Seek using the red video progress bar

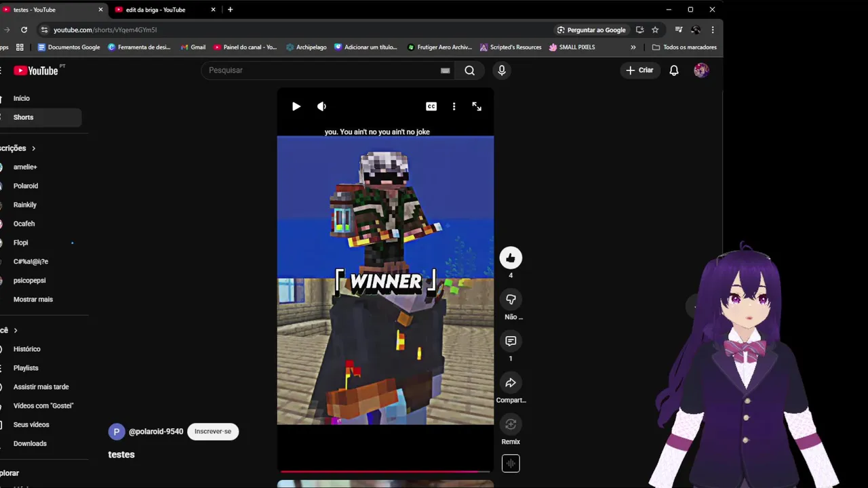(x=385, y=471)
